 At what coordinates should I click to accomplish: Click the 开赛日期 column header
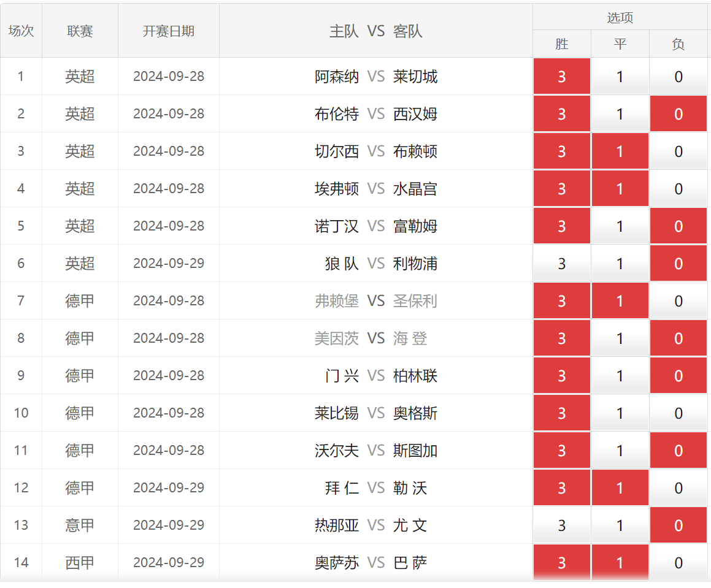[168, 31]
